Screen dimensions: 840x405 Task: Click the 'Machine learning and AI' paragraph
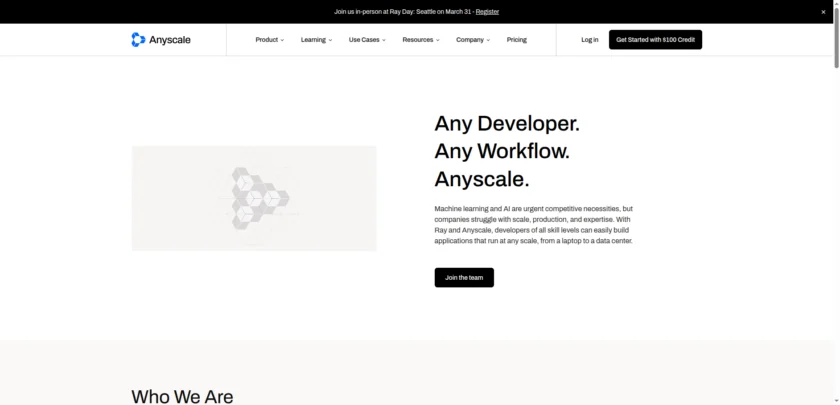534,224
